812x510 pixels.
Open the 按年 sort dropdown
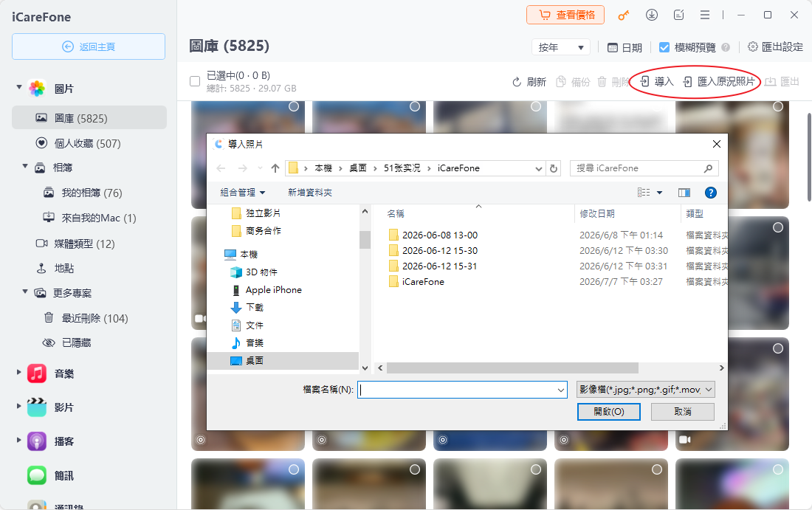coord(561,47)
